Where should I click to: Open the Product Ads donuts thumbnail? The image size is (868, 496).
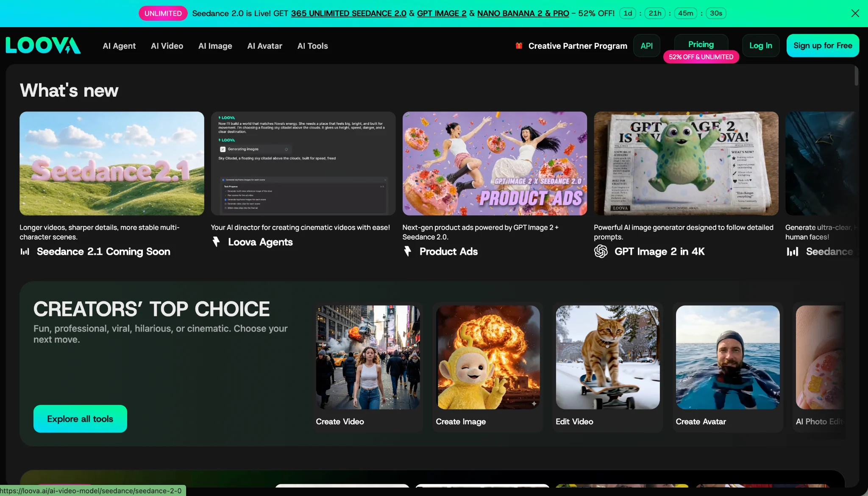coord(495,163)
